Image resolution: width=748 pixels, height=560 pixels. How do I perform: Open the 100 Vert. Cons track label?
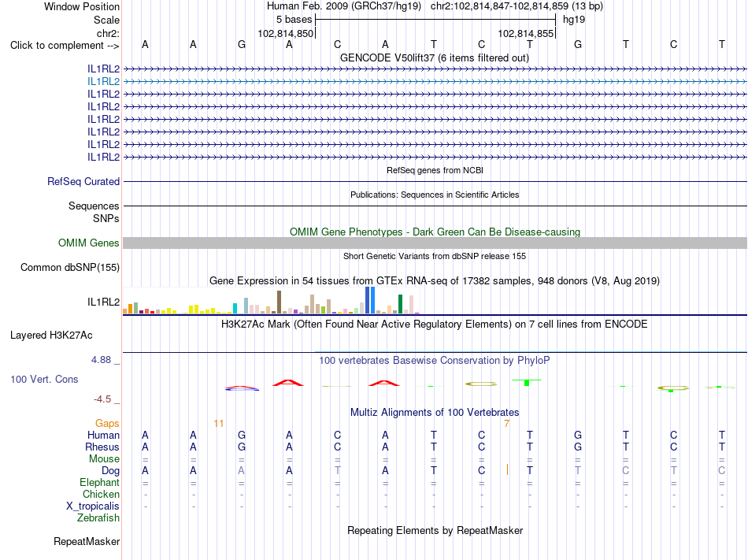44,379
